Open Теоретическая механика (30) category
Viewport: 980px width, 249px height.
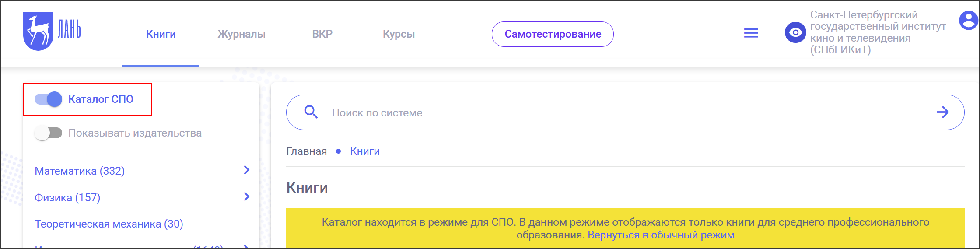pos(109,224)
